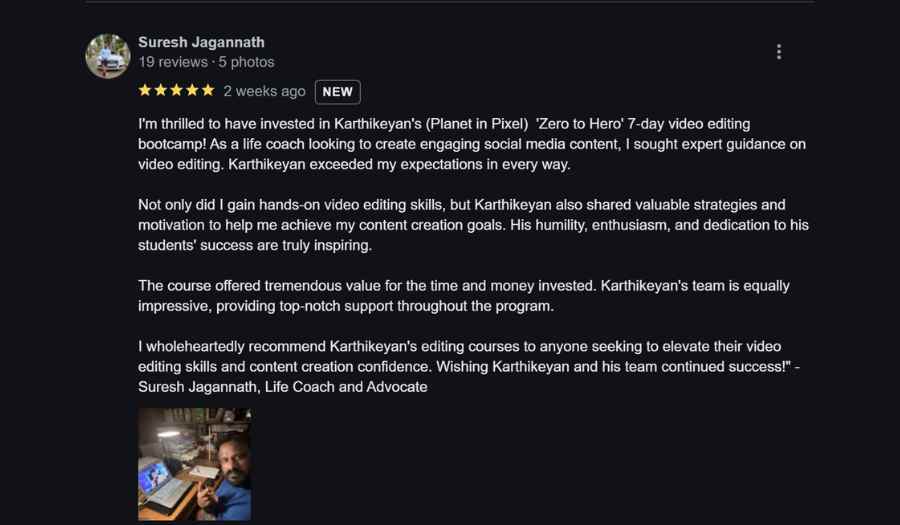This screenshot has width=900, height=525.
Task: Click the NEW badge beside the date
Action: [x=338, y=92]
